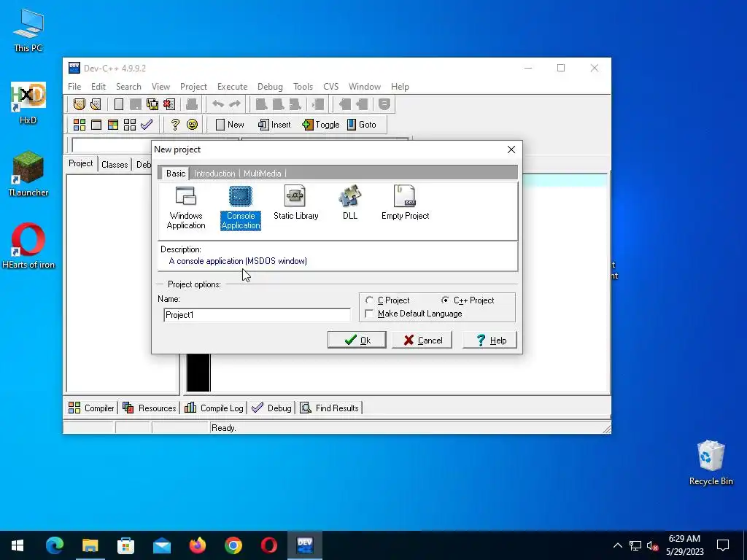Open the Project menu

[x=193, y=87]
